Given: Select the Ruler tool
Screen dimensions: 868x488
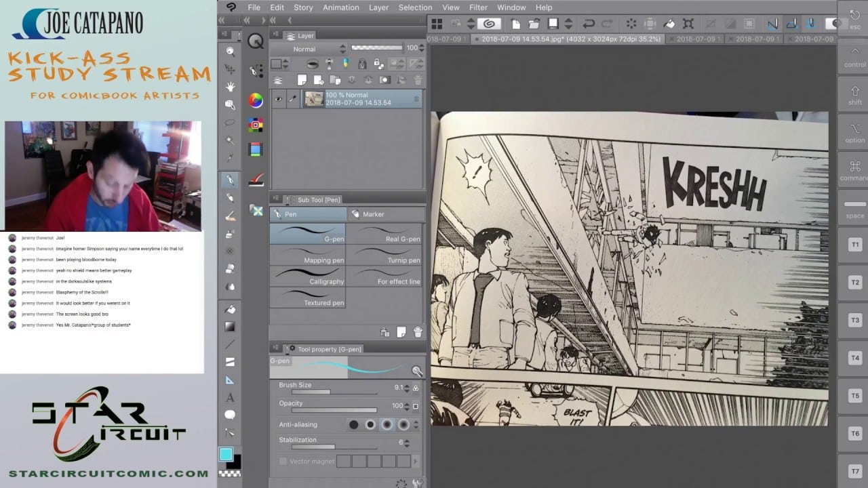Looking at the screenshot, I should point(231,380).
